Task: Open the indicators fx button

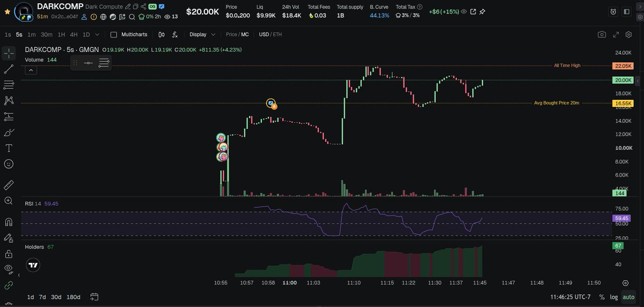Action: coord(175,34)
